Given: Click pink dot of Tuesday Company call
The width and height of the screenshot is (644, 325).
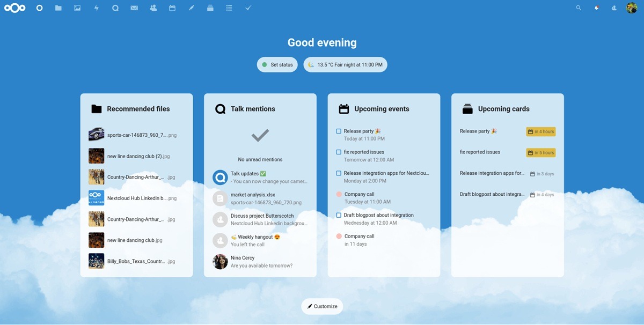Looking at the screenshot, I should click(x=339, y=194).
